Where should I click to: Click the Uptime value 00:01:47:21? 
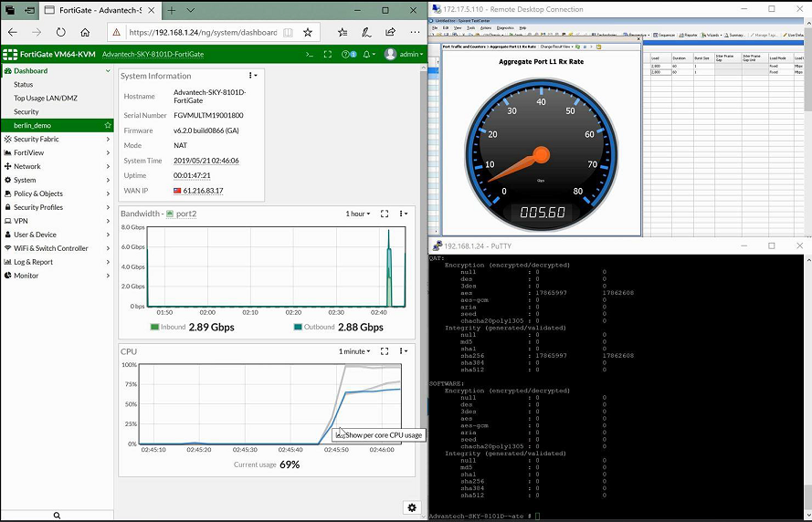click(192, 176)
